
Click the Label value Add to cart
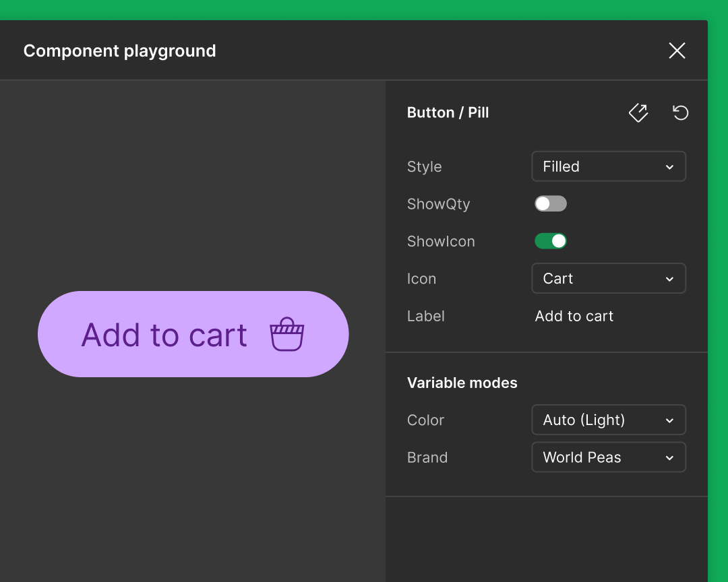tap(574, 316)
